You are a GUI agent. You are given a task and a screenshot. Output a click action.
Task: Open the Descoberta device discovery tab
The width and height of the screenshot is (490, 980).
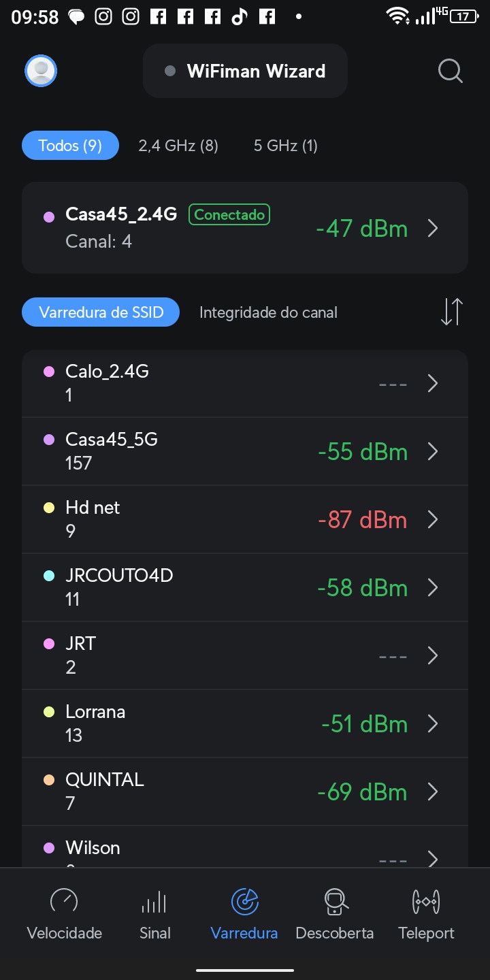pyautogui.click(x=334, y=902)
